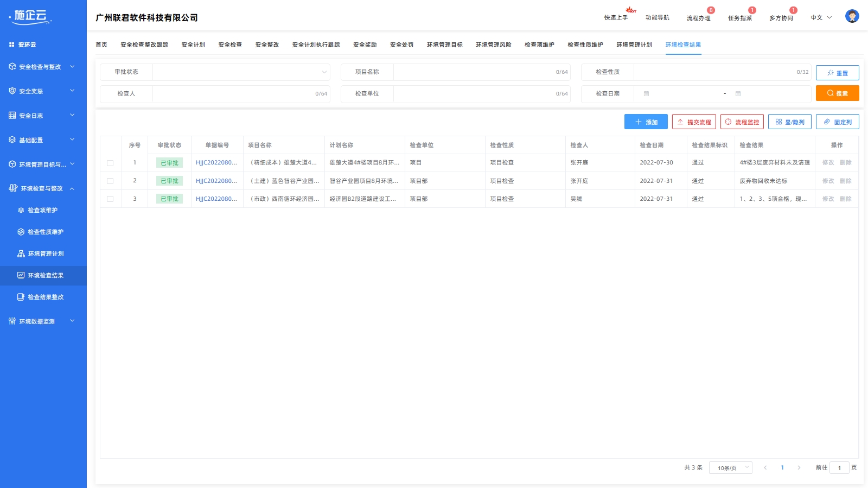Click the 任务指派 notification badge
Image resolution: width=868 pixels, height=488 pixels.
(752, 10)
